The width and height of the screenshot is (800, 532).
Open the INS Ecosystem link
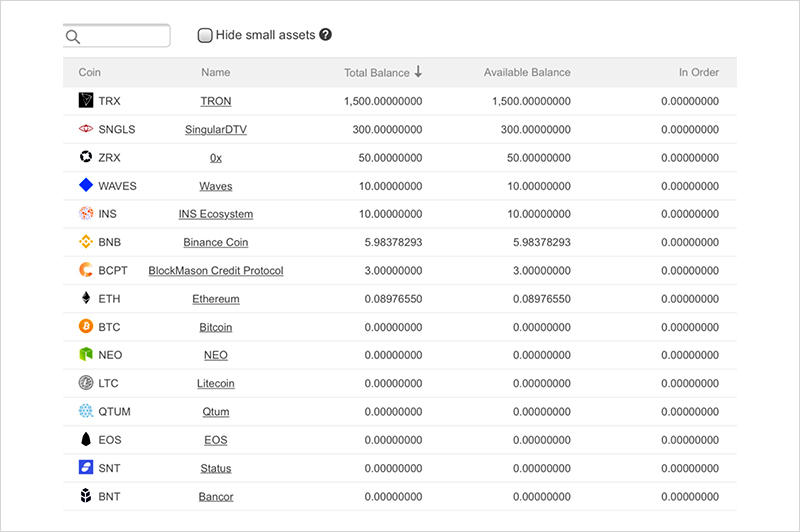(216, 214)
